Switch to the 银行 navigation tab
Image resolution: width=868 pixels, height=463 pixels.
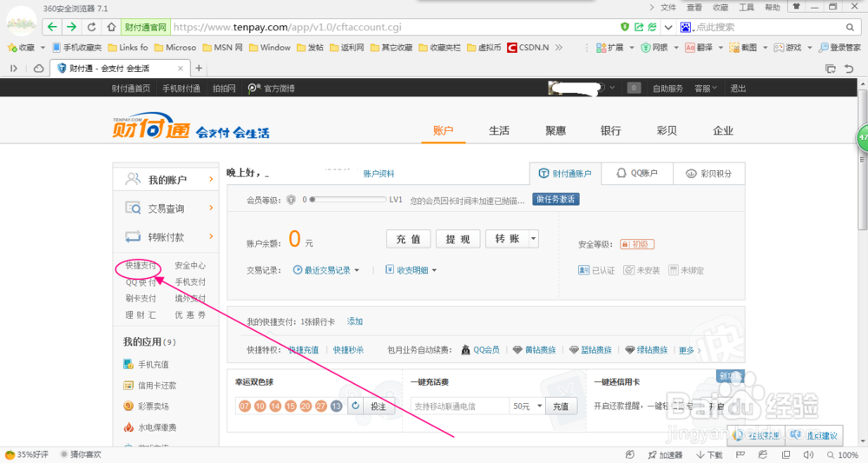tap(610, 130)
